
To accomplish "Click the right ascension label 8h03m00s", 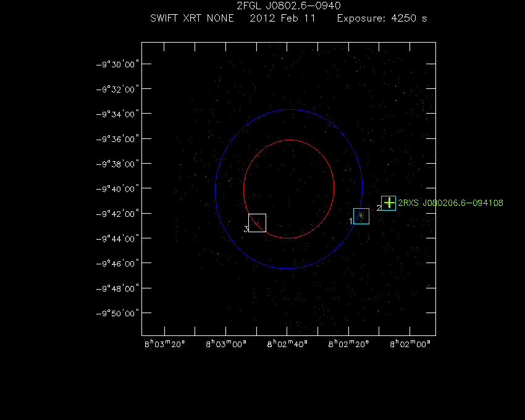I will 226,344.
